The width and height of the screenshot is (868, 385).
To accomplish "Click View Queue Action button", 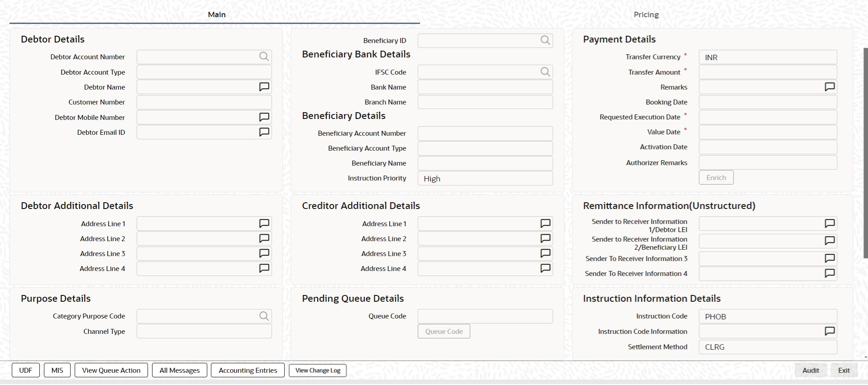I will [x=111, y=370].
